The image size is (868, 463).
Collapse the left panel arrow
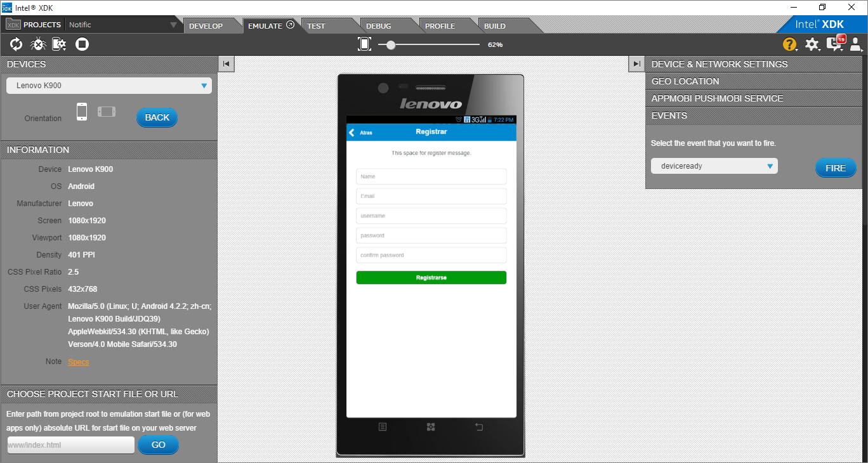point(226,63)
